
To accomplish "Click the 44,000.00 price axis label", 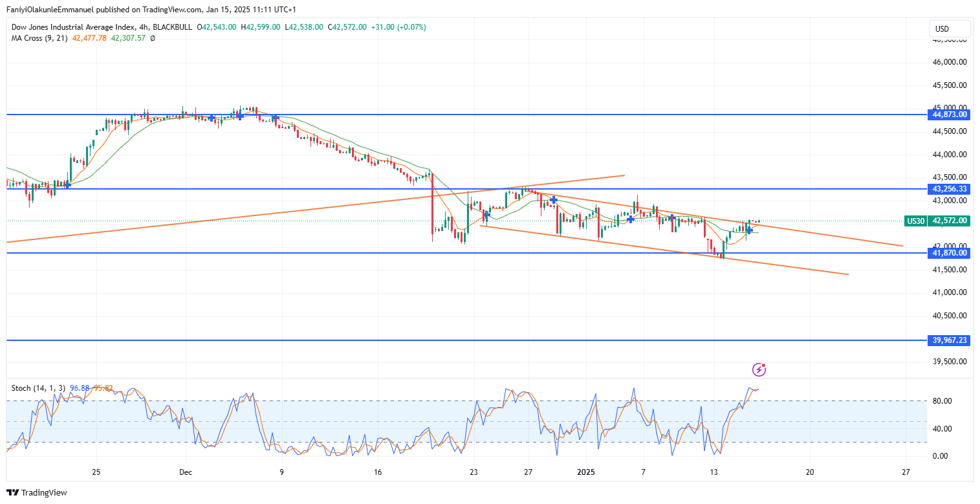I will (950, 155).
